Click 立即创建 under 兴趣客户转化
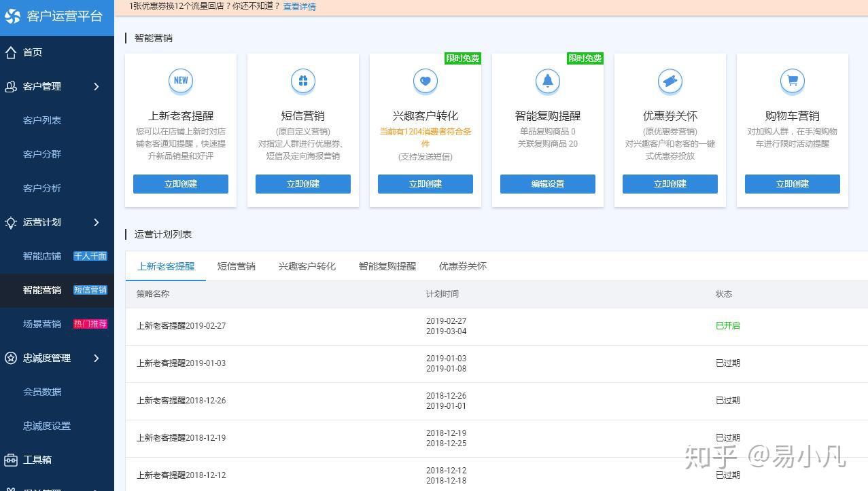The height and width of the screenshot is (491, 868). pyautogui.click(x=426, y=184)
